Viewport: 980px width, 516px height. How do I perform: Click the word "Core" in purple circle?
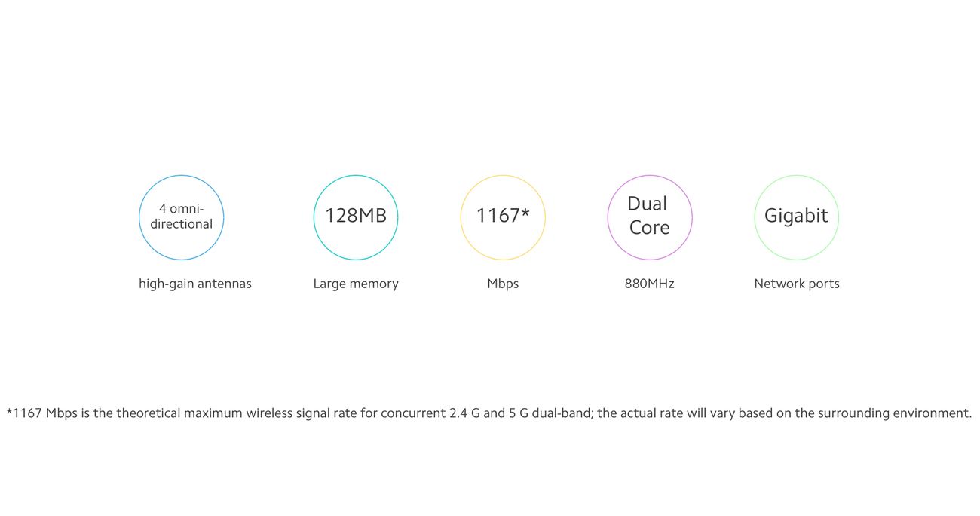pos(649,228)
